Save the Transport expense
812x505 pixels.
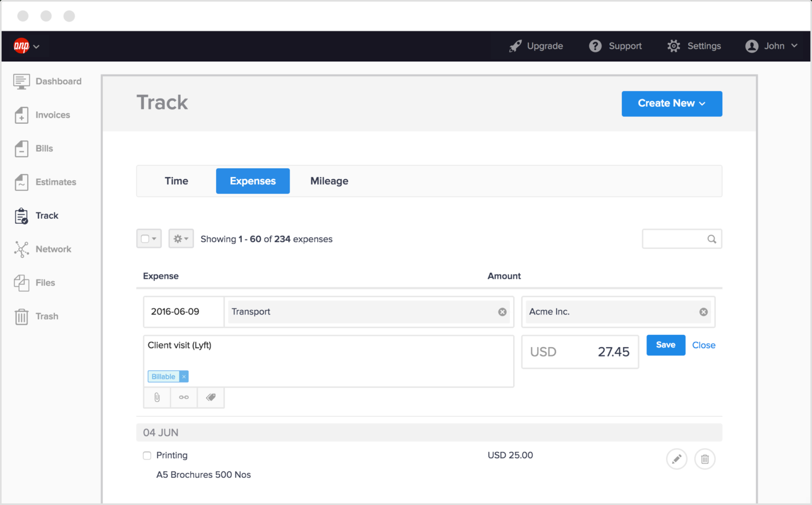point(666,345)
